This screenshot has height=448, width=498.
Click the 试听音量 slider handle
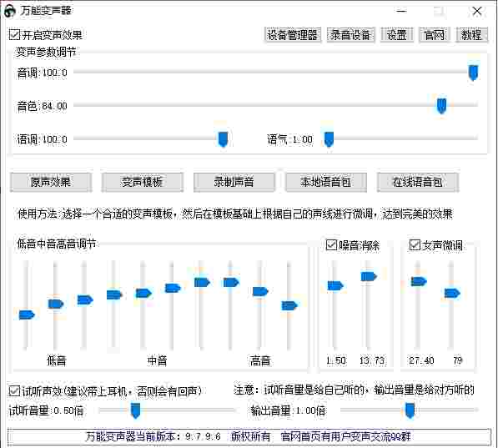pos(136,410)
